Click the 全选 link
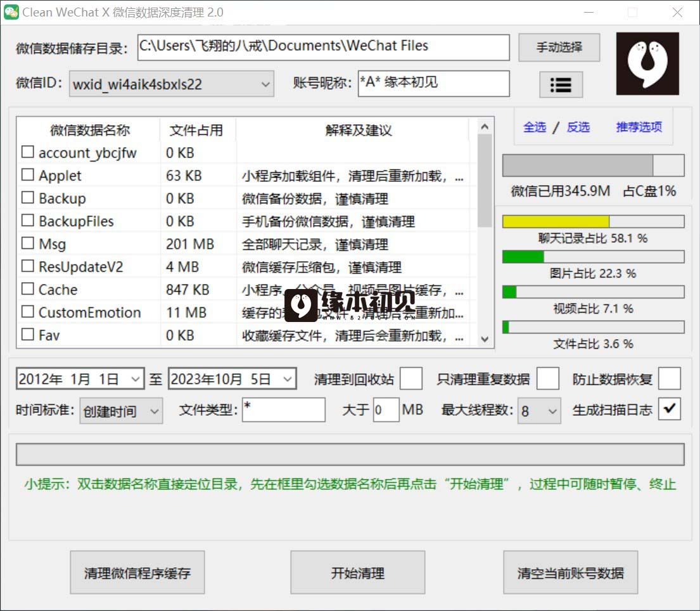 click(535, 127)
